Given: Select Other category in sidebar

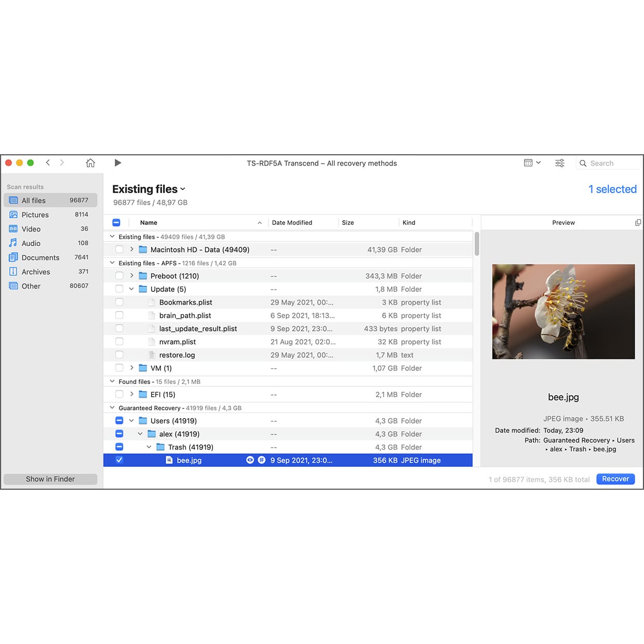Looking at the screenshot, I should coord(50,286).
